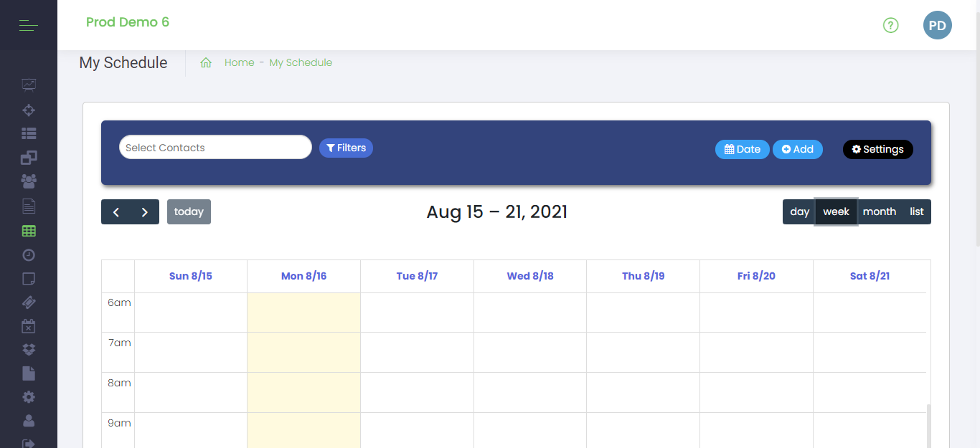Switch calendar to month view
Image resolution: width=980 pixels, height=448 pixels.
pyautogui.click(x=880, y=211)
